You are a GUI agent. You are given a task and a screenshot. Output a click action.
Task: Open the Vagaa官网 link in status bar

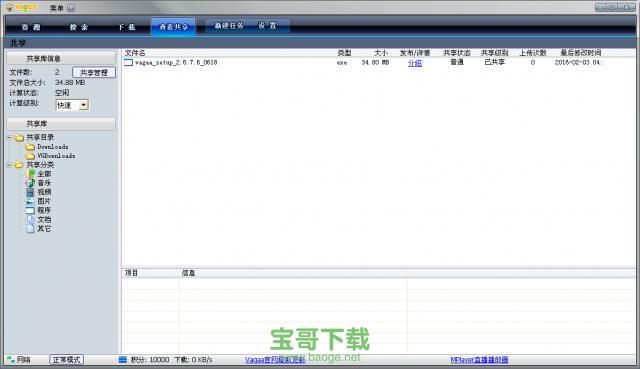point(275,360)
